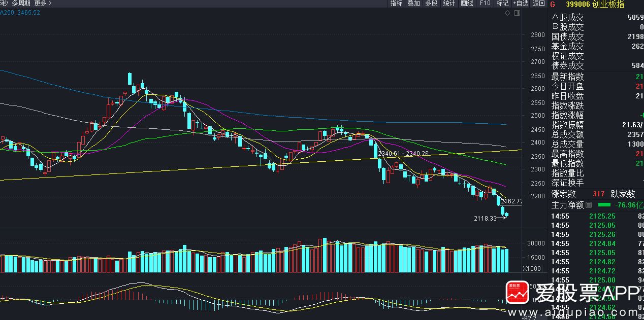Screen dimensions: 644x320
Task: Click the tick price 2125.25
Action: (x=602, y=216)
